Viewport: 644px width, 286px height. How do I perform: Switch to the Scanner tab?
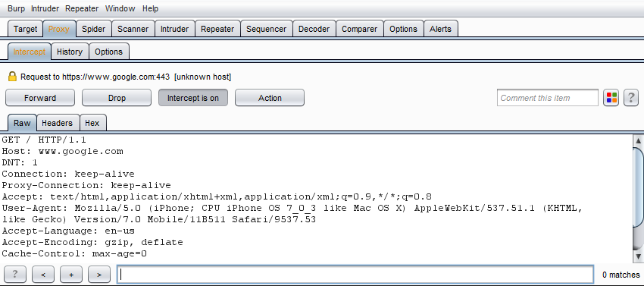click(x=133, y=30)
